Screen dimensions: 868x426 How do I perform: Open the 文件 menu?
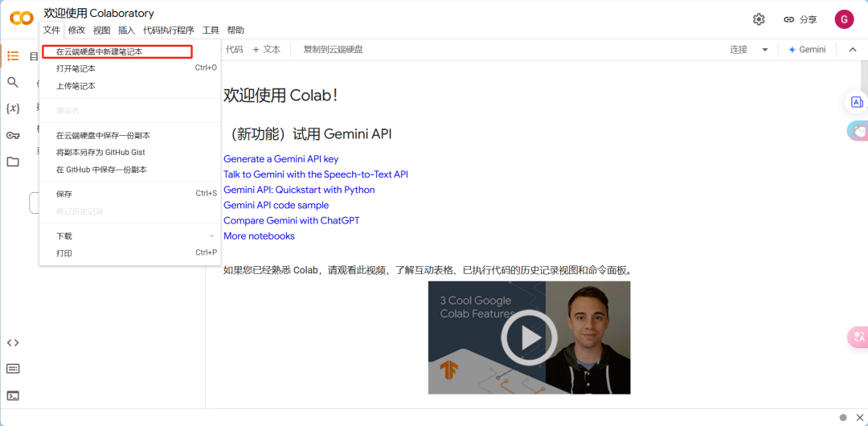click(51, 30)
